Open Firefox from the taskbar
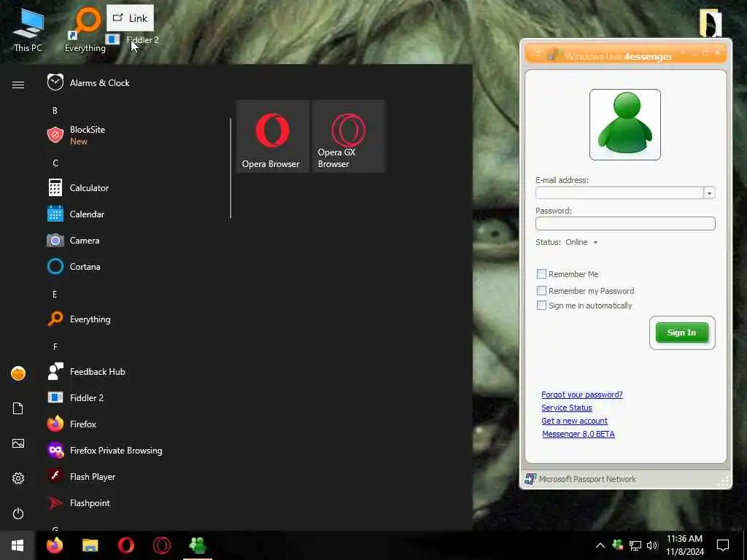This screenshot has width=747, height=560. [x=55, y=545]
